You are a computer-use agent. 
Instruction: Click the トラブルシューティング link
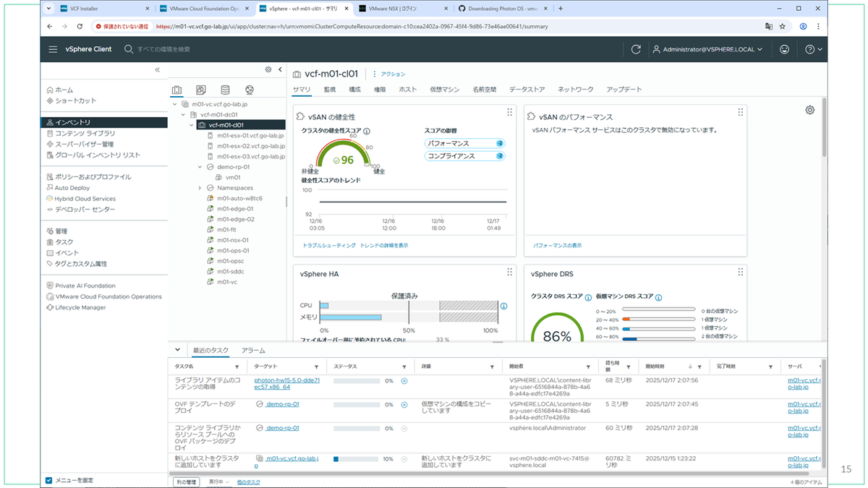329,246
